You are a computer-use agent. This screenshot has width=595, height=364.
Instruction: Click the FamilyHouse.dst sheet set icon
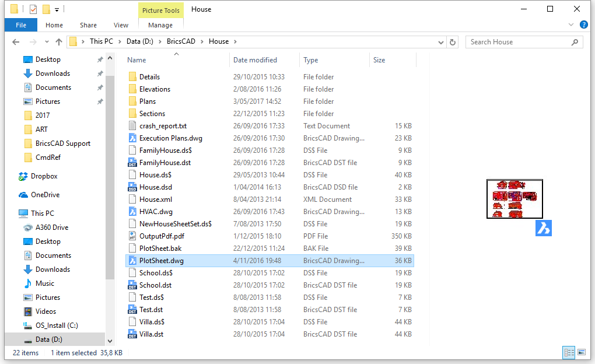pyautogui.click(x=132, y=163)
